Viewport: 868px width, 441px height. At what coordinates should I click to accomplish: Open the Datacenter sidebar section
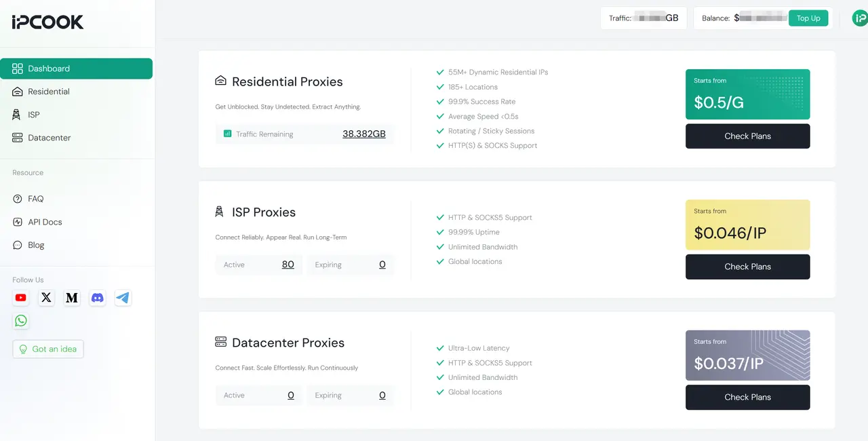(x=47, y=138)
